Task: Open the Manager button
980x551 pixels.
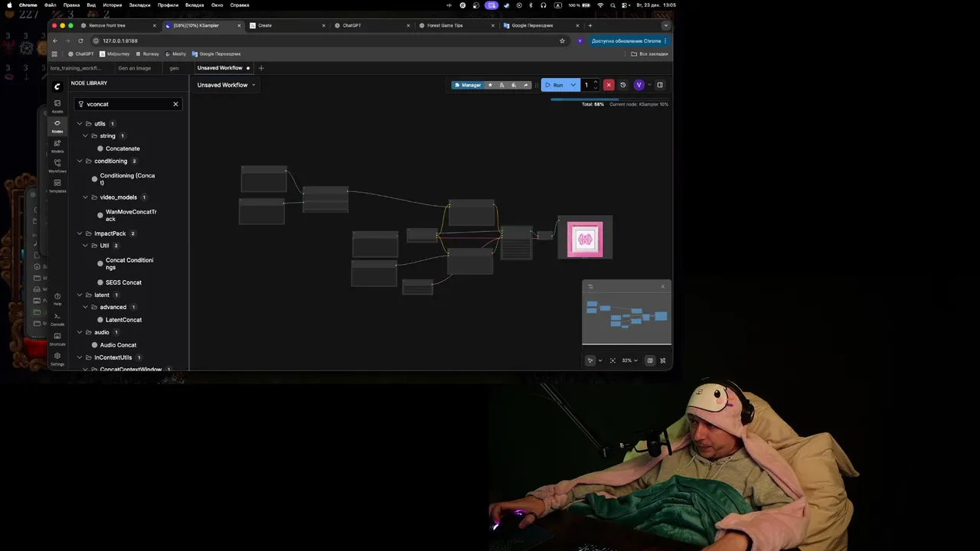Action: [468, 85]
